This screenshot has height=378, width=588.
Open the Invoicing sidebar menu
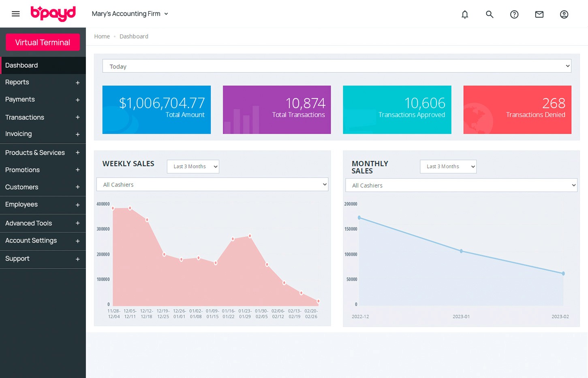click(43, 134)
